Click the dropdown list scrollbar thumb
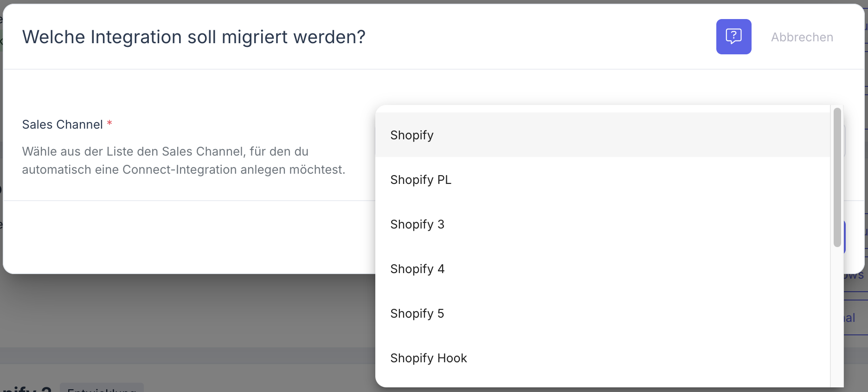Image resolution: width=868 pixels, height=392 pixels. 837,176
